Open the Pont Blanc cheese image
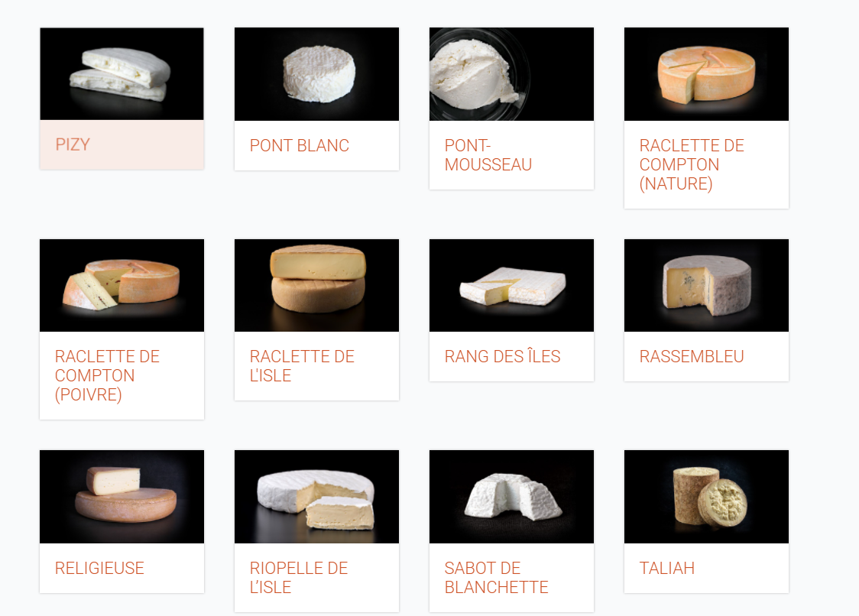The height and width of the screenshot is (616, 859). pyautogui.click(x=316, y=73)
